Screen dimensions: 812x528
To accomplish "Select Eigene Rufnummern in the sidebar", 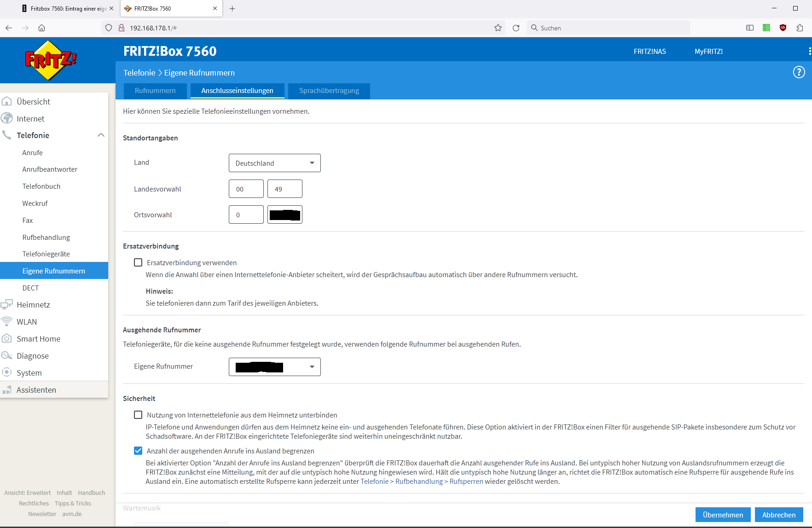I will coord(54,271).
